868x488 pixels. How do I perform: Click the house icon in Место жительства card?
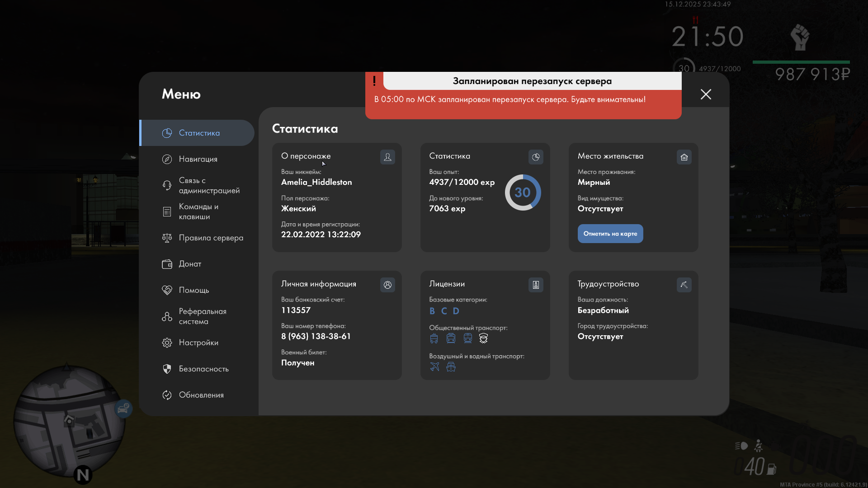point(684,157)
